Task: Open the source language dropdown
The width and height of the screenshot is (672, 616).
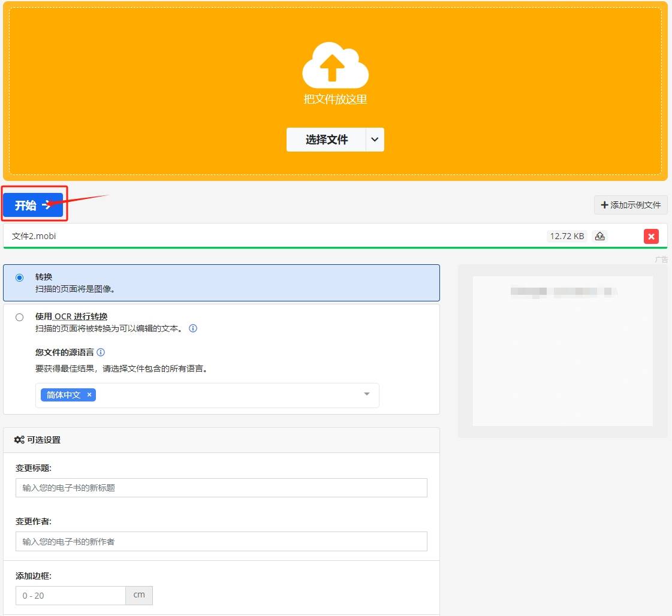Action: pyautogui.click(x=366, y=395)
